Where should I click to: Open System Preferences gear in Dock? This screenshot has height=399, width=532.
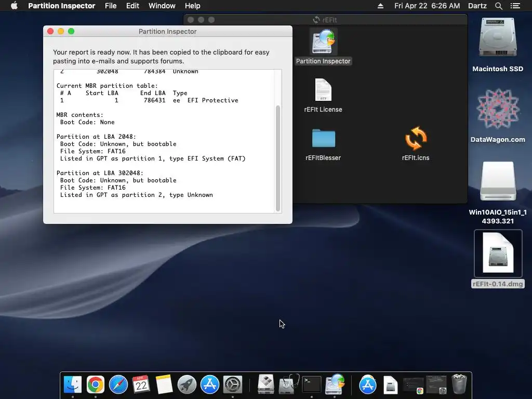click(x=232, y=384)
